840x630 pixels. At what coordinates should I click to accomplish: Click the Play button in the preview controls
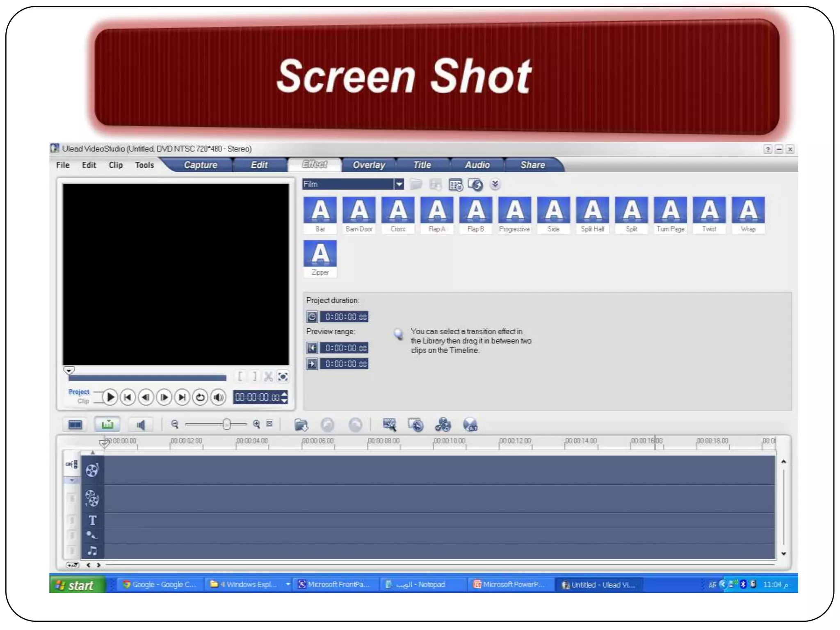point(110,397)
